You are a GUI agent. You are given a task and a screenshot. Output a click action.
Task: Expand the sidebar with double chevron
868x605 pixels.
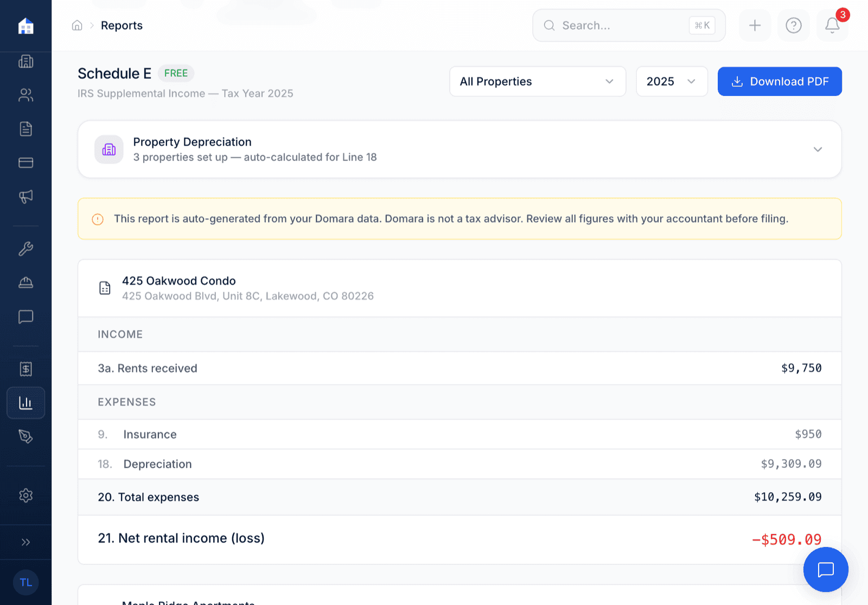pyautogui.click(x=25, y=542)
